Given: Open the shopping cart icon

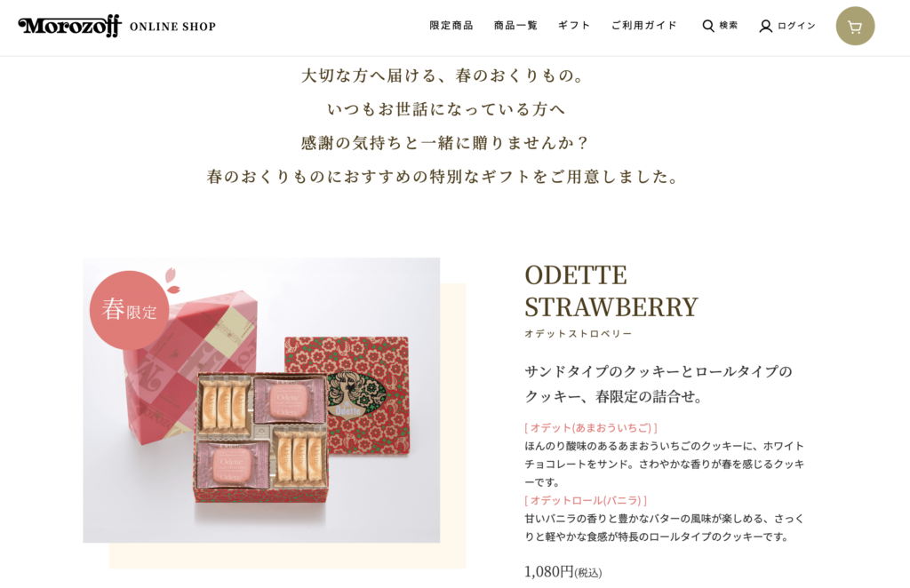Looking at the screenshot, I should click(855, 26).
